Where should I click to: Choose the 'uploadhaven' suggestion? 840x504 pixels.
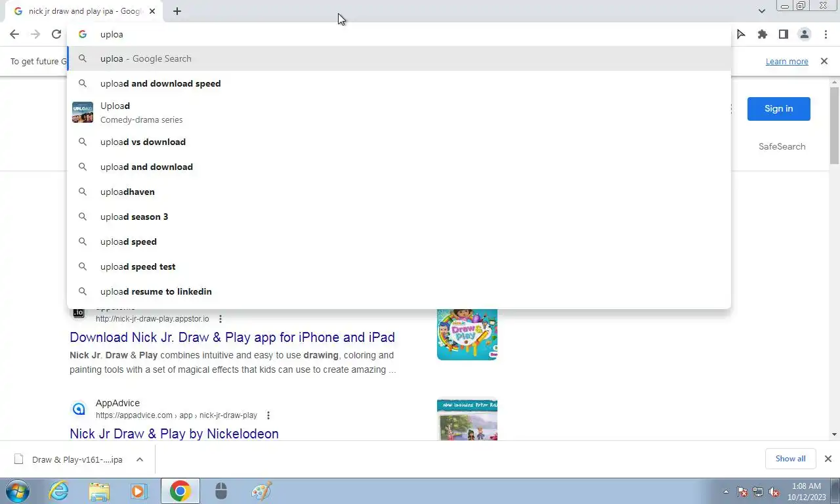(x=399, y=192)
